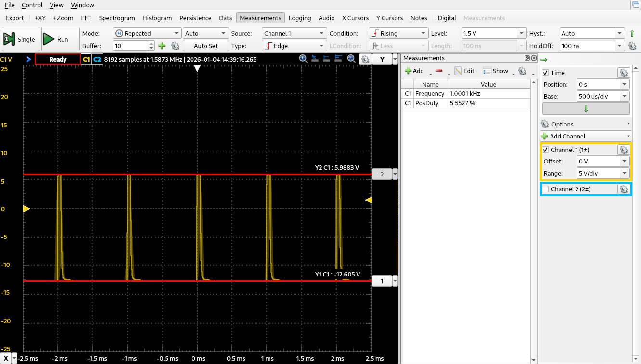Uncheck the Channel 1 checkbox
The width and height of the screenshot is (641, 364).
545,150
